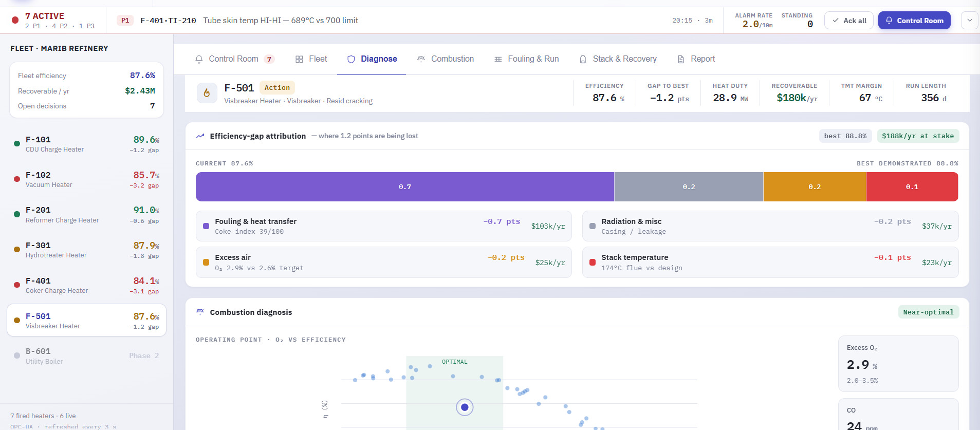Viewport: 980px width, 430px height.
Task: Click the grid icon on the Fleet tab
Action: 299,59
